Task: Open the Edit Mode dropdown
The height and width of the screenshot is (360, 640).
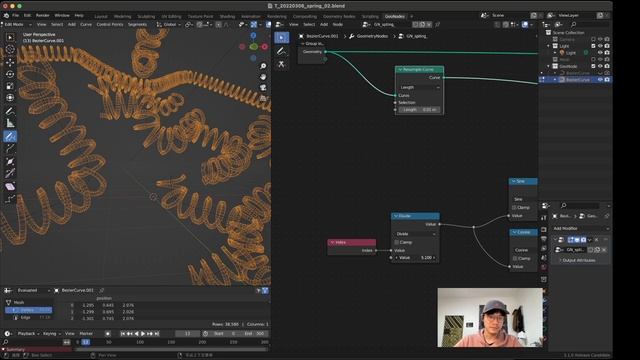Action: tap(17, 24)
